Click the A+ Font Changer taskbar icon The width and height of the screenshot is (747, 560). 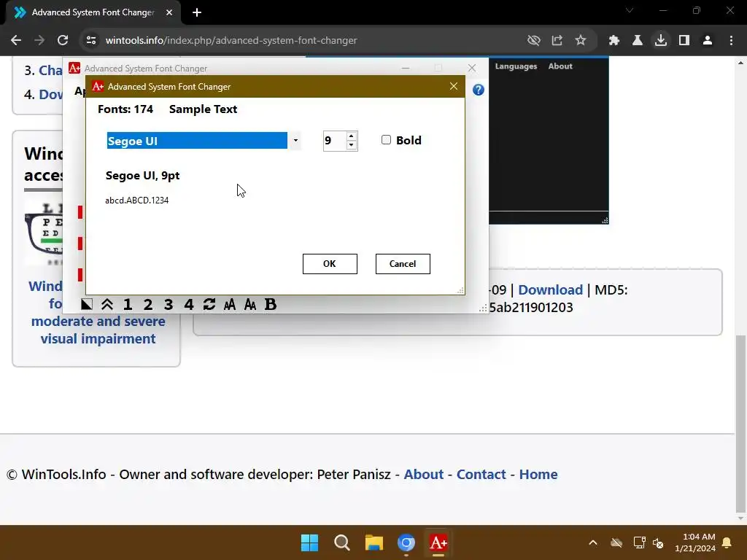pyautogui.click(x=438, y=542)
